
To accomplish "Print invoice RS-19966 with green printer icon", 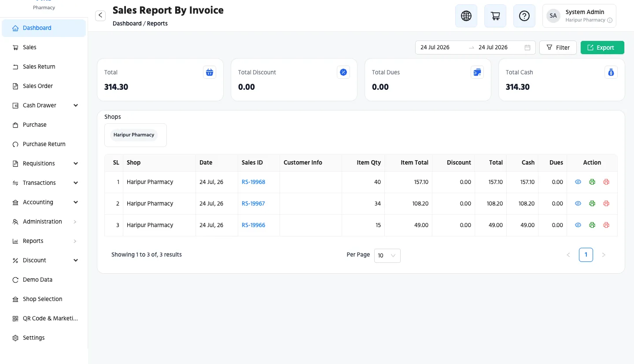I will point(592,225).
